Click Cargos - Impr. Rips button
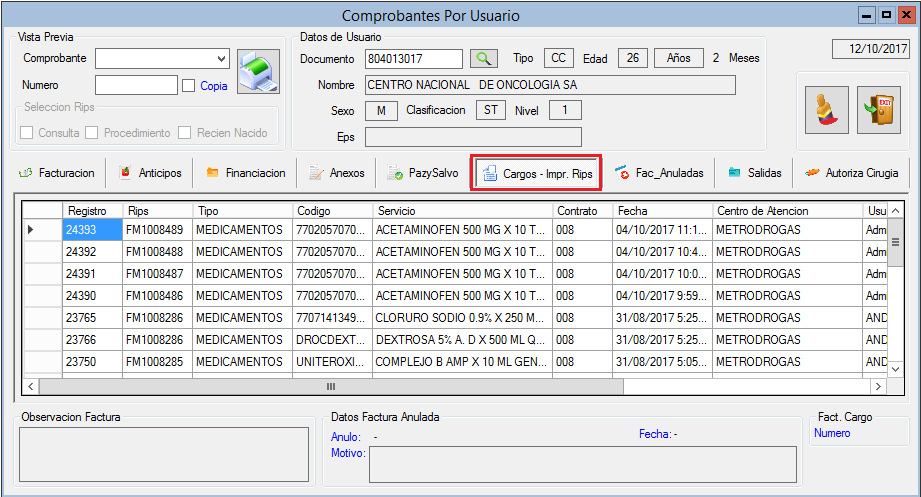Viewport: 921px width, 497px height. (x=537, y=174)
